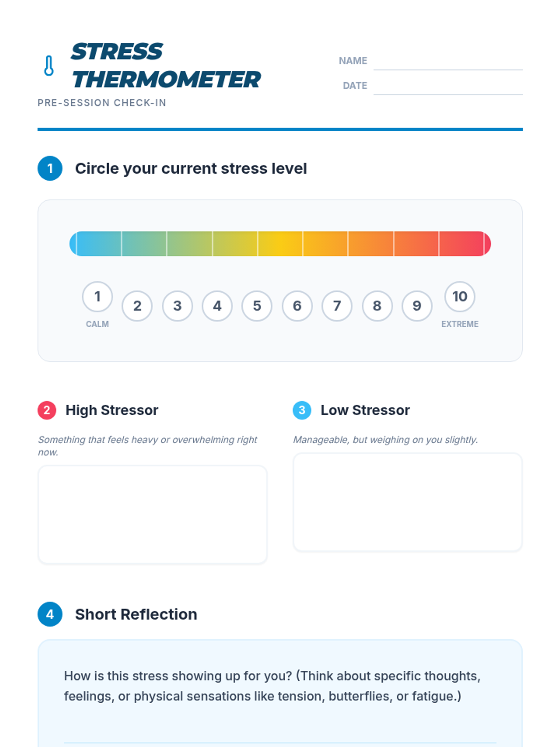Click the yellow middle of the gradient bar
This screenshot has height=747, width=560.
280,244
